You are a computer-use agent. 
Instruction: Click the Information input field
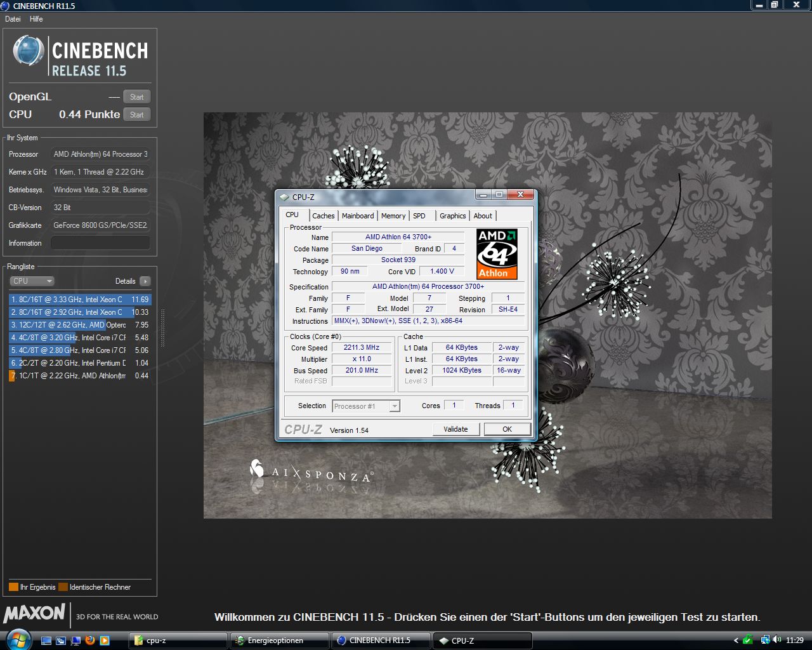point(100,243)
